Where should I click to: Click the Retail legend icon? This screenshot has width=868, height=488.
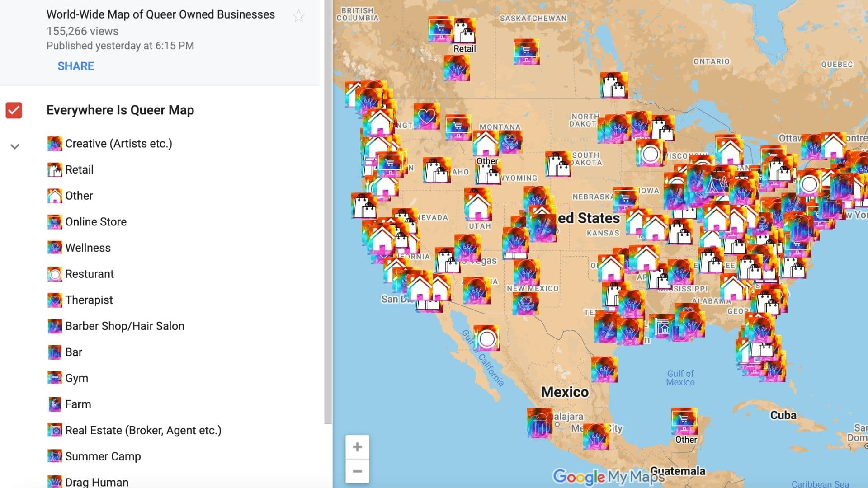click(x=54, y=170)
